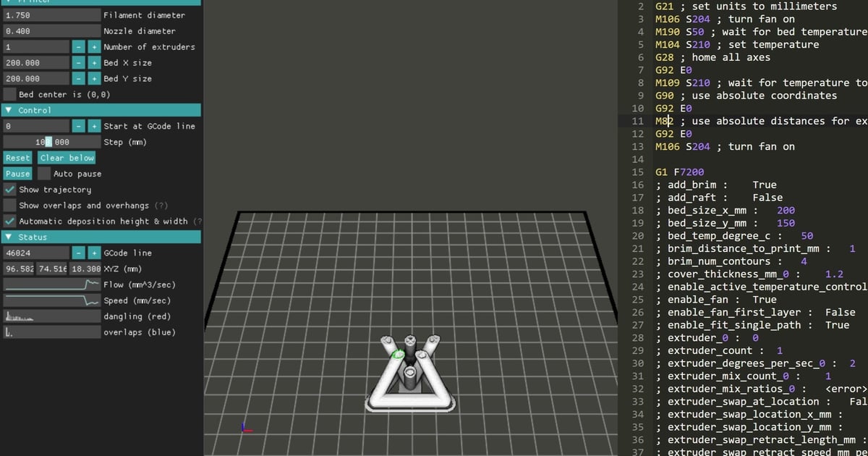Viewport: 868px width, 456px height.
Task: Click the Reset button
Action: point(17,158)
